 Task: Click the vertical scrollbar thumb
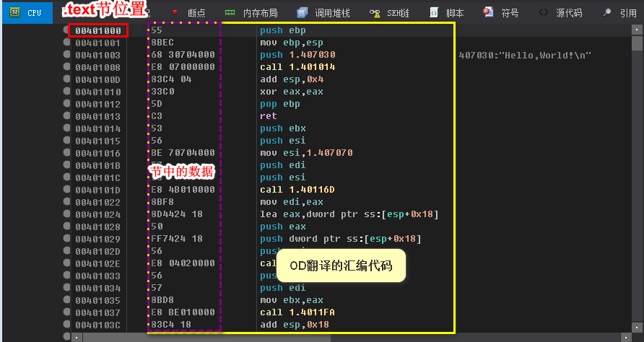tap(637, 43)
